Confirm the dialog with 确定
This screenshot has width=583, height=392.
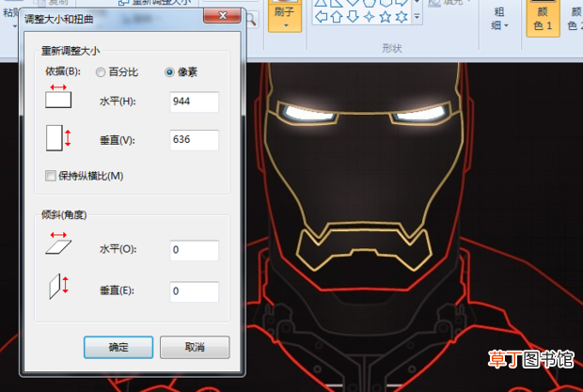pyautogui.click(x=118, y=348)
